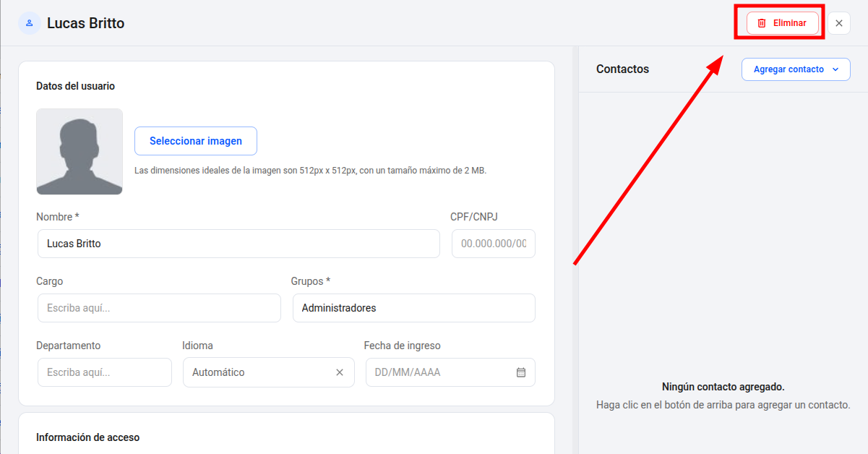868x454 pixels.
Task: Click the Seleccionar imagen button
Action: (x=196, y=141)
